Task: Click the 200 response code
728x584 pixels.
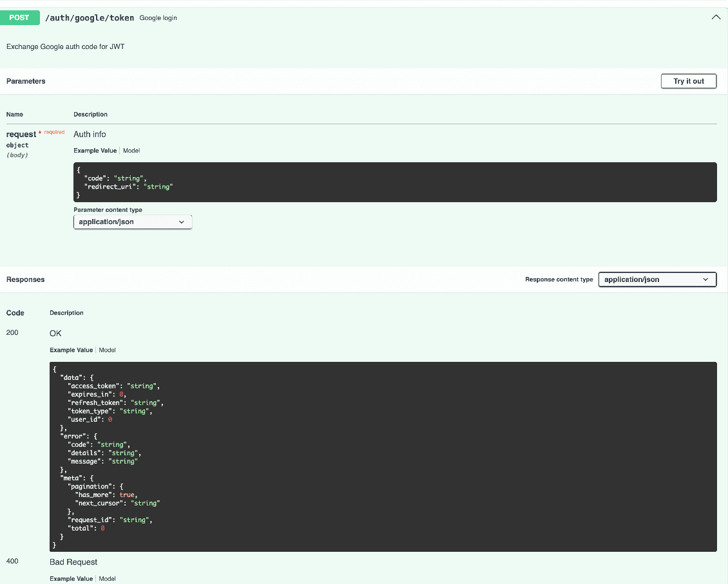Action: point(12,333)
